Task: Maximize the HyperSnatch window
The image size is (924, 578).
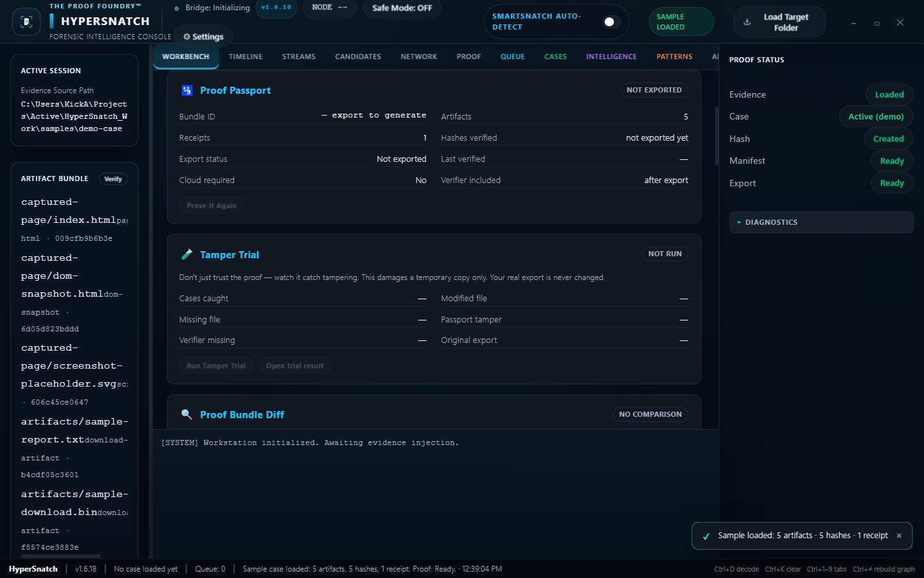Action: 877,22
